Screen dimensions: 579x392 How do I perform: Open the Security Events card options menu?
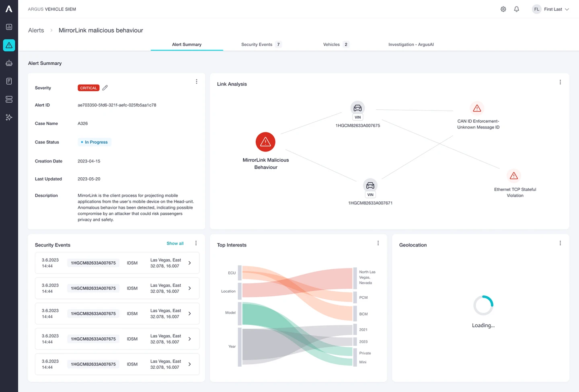pos(196,243)
